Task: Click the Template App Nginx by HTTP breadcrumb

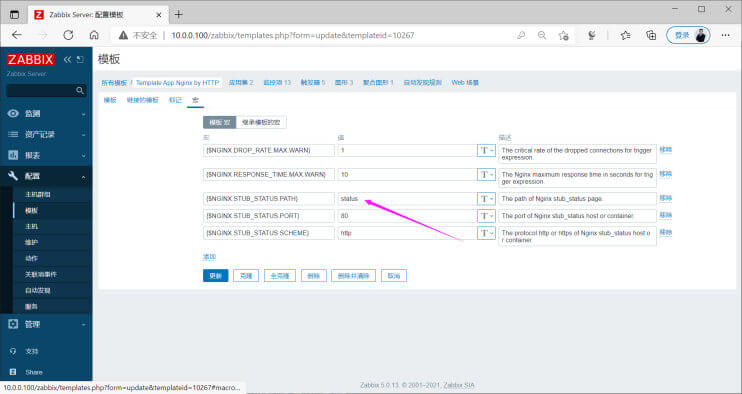Action: tap(177, 82)
